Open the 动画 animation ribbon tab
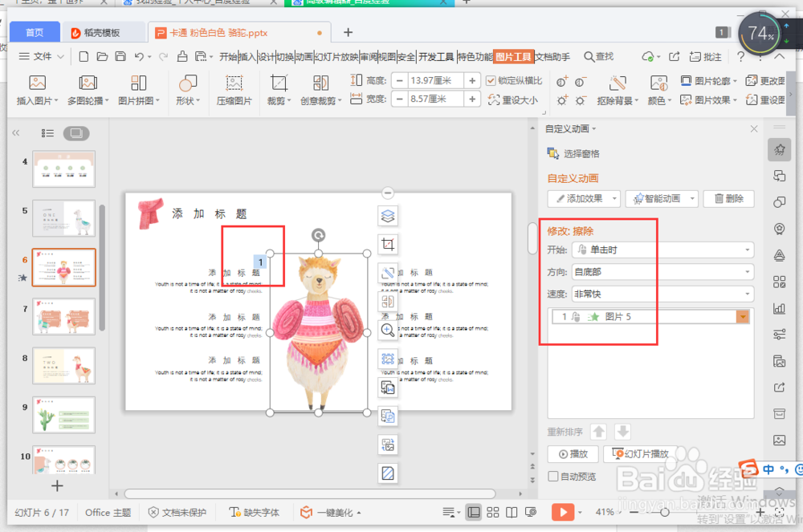Screen dimensions: 803x532 304,56
